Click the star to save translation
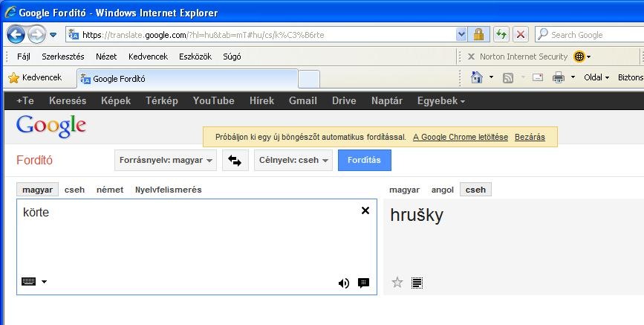644x325 pixels. pyautogui.click(x=397, y=283)
